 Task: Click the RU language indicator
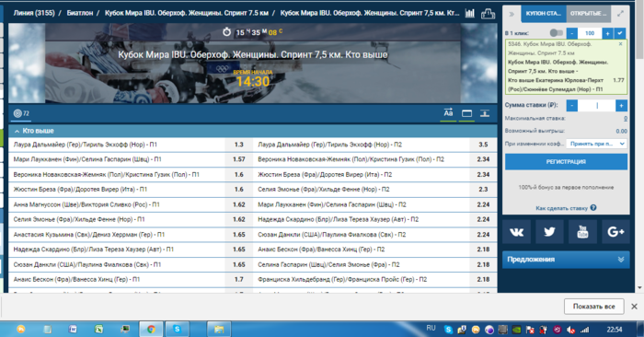coord(431,328)
